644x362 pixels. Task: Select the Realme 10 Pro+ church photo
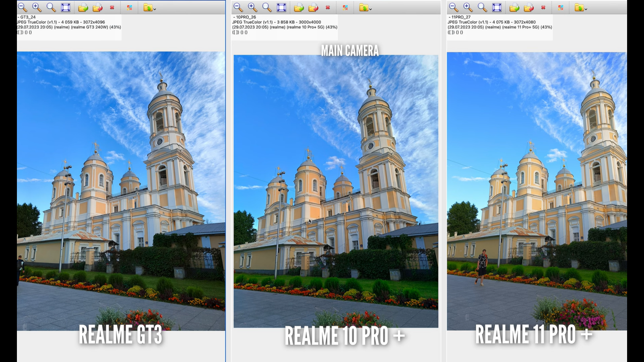336,191
